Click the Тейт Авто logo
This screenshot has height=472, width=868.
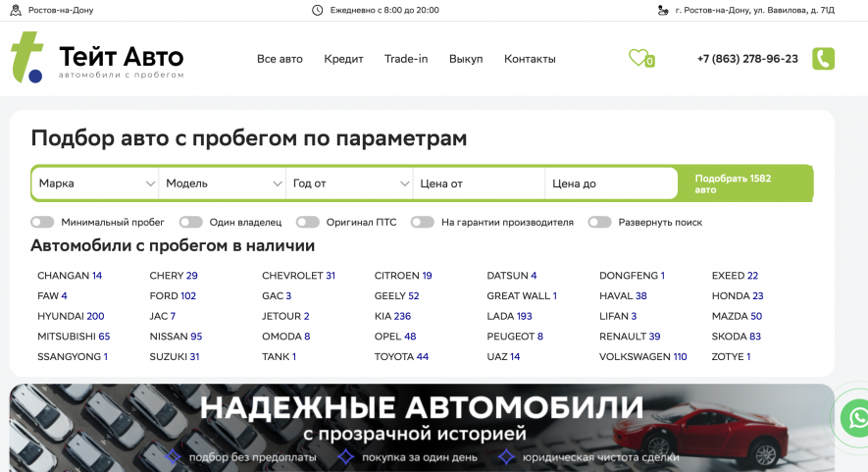pos(97,58)
